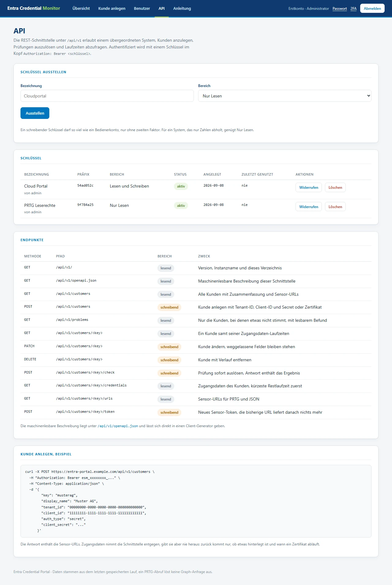Click the /api/v1/customers/<key>/token path
392x585 pixels.
coord(85,412)
